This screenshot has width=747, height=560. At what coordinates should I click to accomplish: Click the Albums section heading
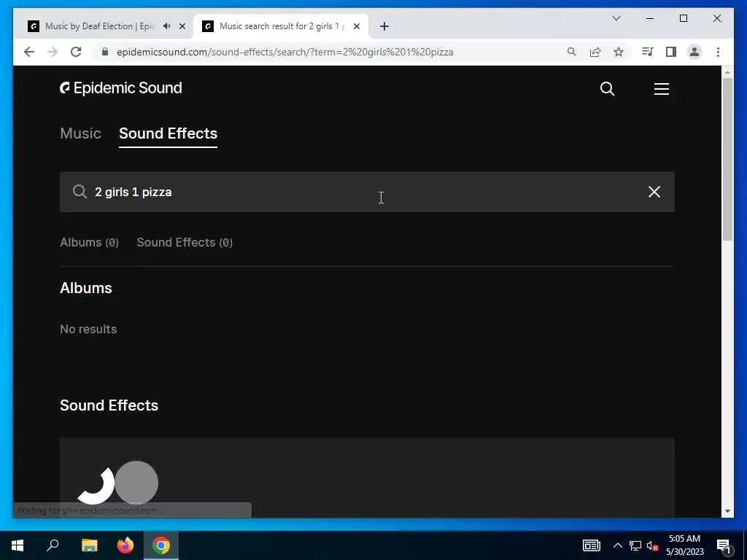click(86, 288)
